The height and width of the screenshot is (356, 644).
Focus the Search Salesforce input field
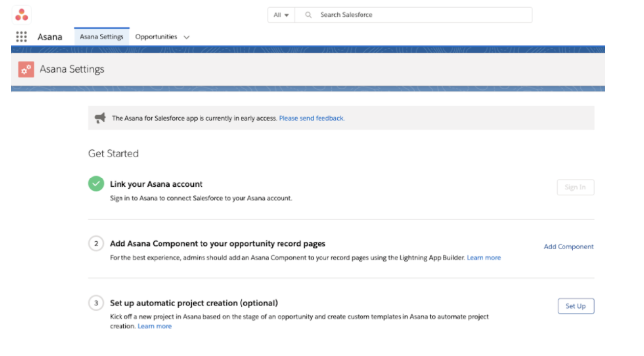point(413,15)
